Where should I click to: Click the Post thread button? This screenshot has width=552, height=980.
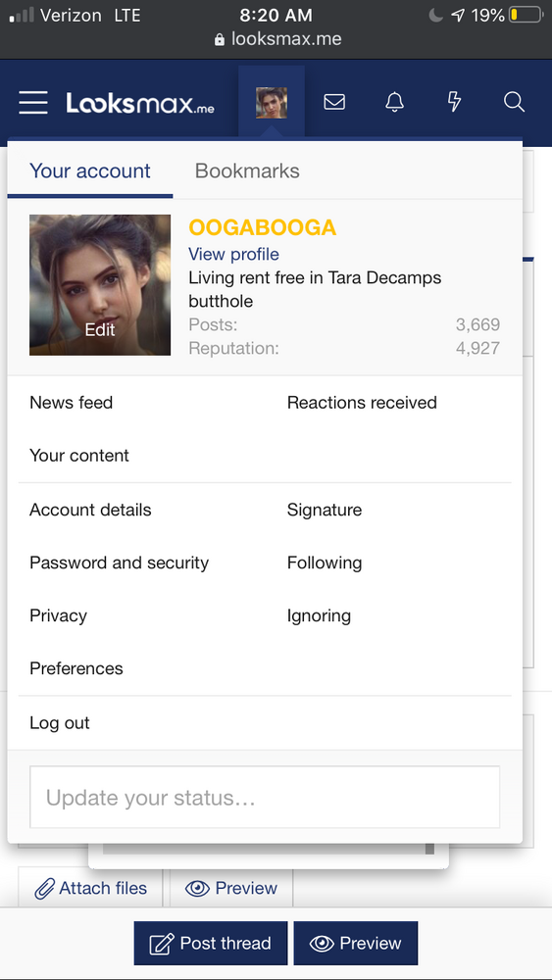[x=211, y=943]
